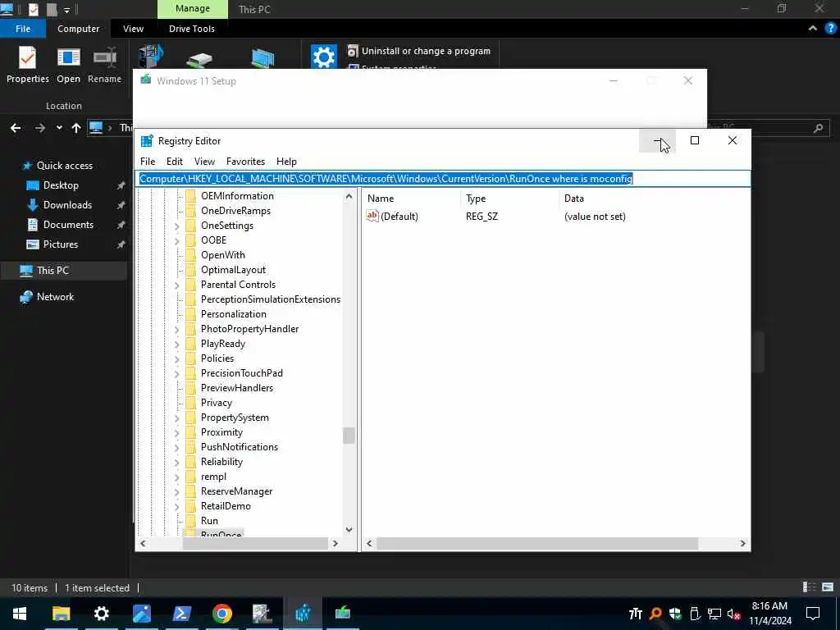Click the Data column header
This screenshot has width=840, height=630.
573,199
